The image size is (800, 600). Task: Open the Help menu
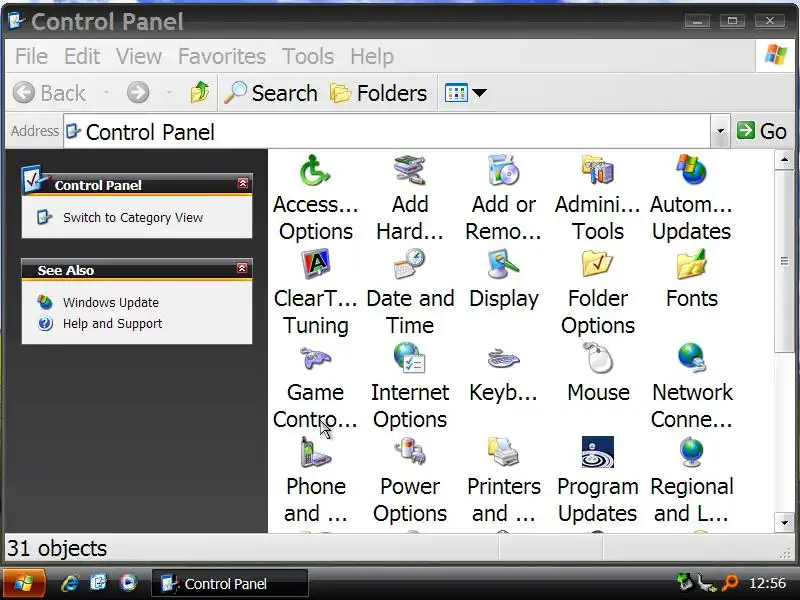tap(372, 56)
